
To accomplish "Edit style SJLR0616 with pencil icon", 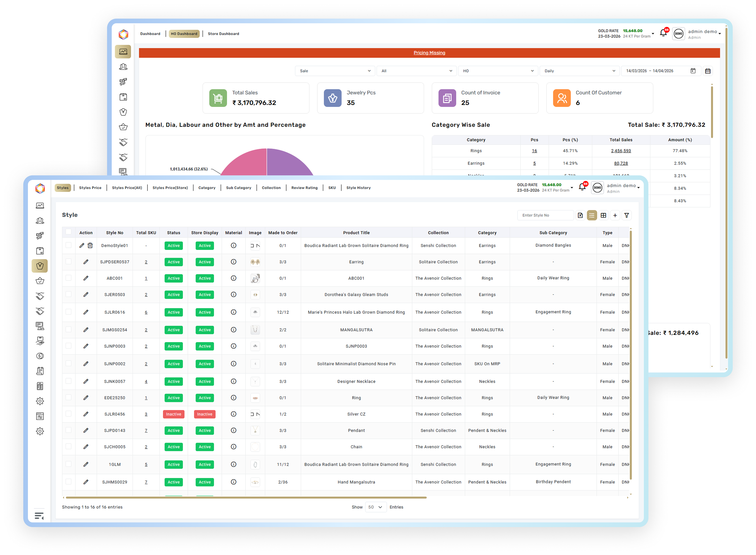I will pyautogui.click(x=86, y=312).
